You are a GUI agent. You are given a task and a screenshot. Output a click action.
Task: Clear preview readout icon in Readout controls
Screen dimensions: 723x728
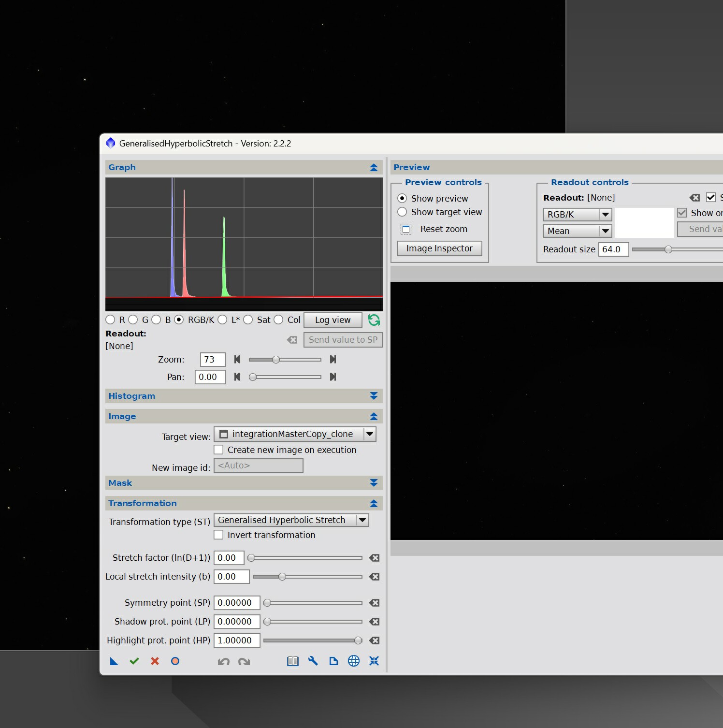click(694, 197)
